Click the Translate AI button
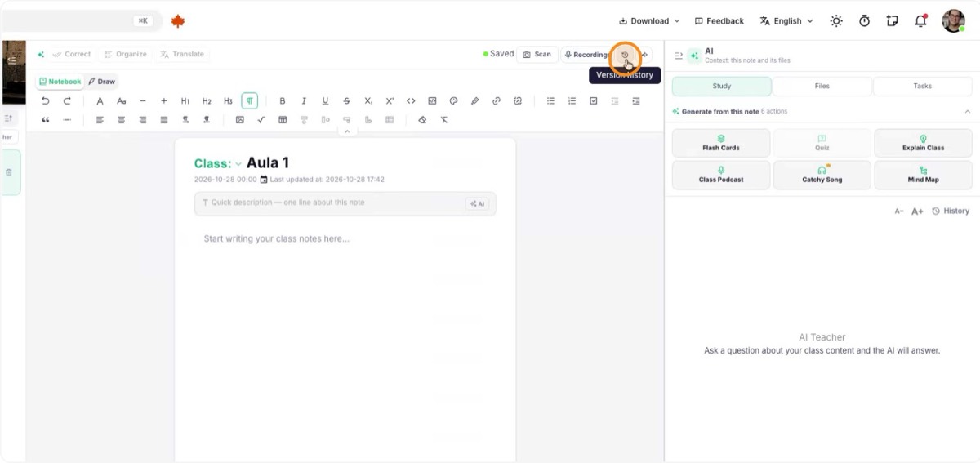980x463 pixels. [x=182, y=55]
